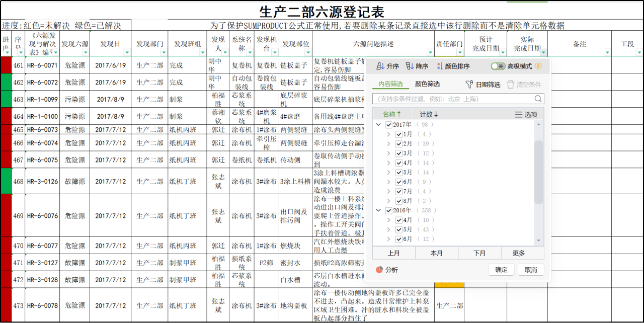Select cell 地沟盖板 in row 473
Screen dimensions: 644x323
[294, 305]
